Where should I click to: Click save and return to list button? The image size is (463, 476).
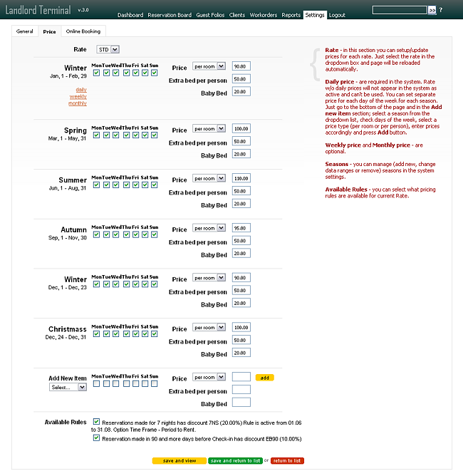click(235, 460)
